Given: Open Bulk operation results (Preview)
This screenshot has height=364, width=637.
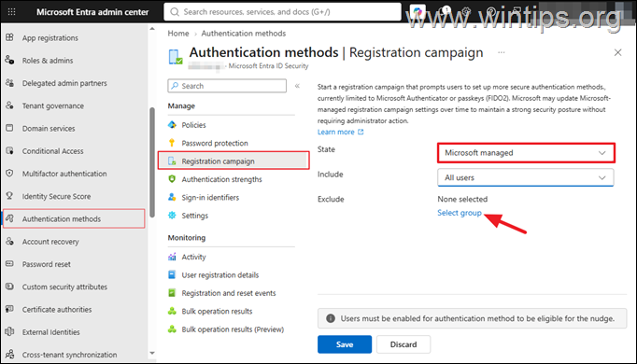Looking at the screenshot, I should [233, 329].
